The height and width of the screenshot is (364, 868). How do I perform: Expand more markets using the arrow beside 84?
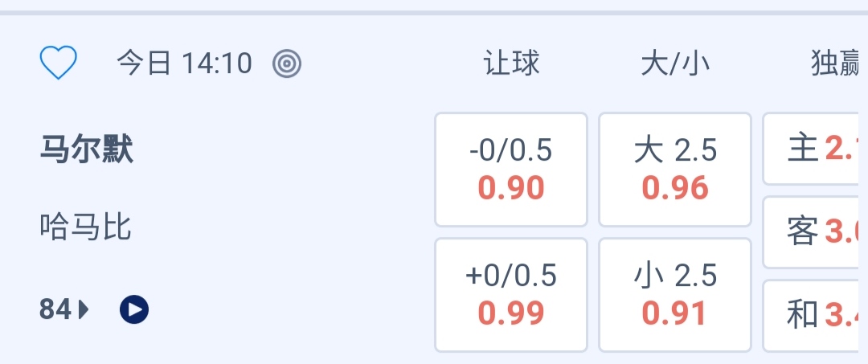pos(84,309)
